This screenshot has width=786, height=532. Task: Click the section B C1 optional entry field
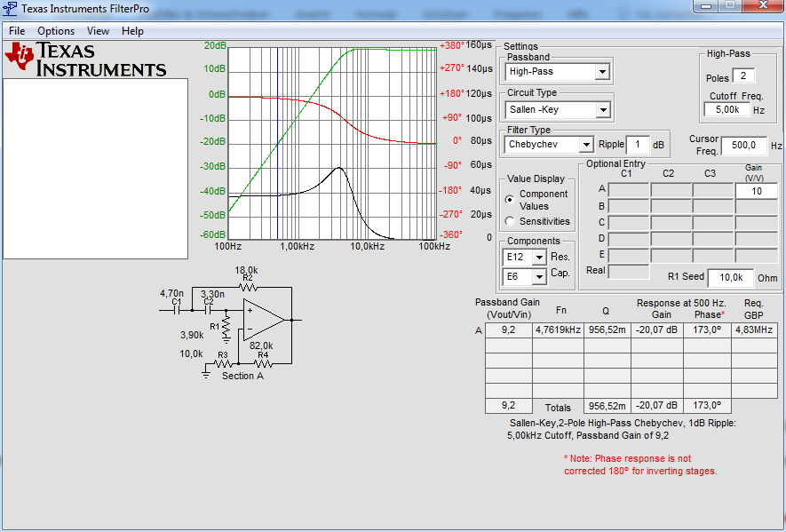[629, 207]
